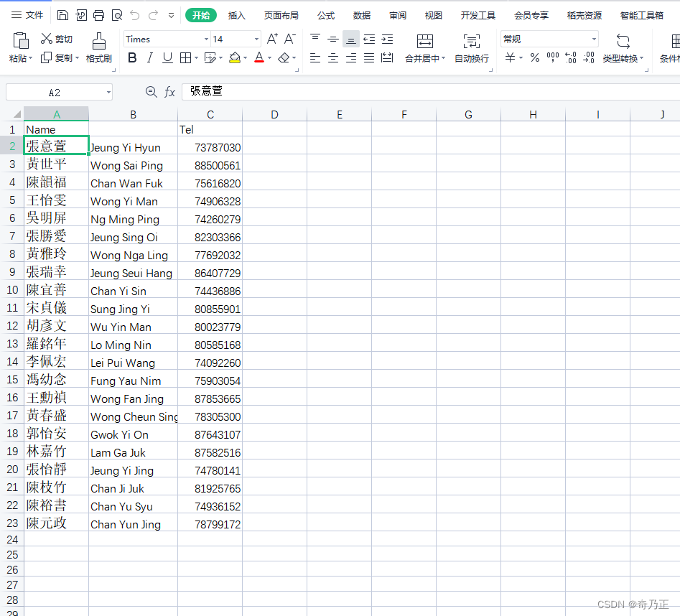Justify text in cell

(369, 57)
